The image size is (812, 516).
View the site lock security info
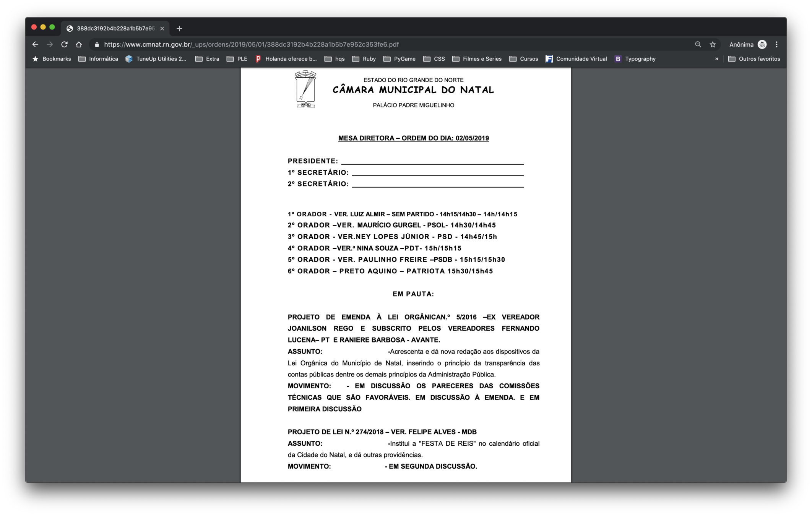(x=97, y=44)
